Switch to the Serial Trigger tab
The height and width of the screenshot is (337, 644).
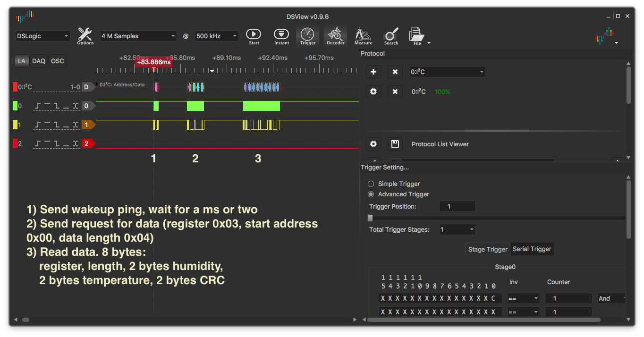532,249
